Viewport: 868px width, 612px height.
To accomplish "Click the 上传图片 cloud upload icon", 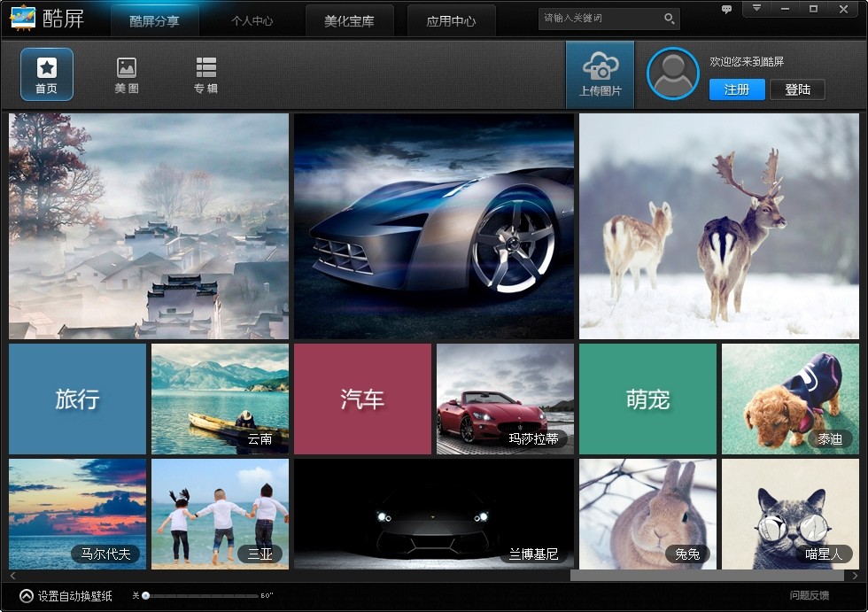I will (600, 66).
